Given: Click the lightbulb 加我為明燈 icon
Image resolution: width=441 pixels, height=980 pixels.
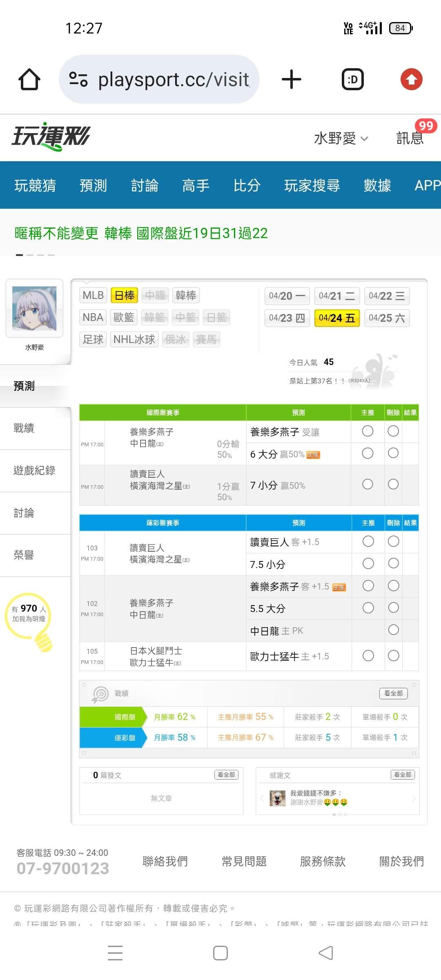Looking at the screenshot, I should click(x=29, y=621).
